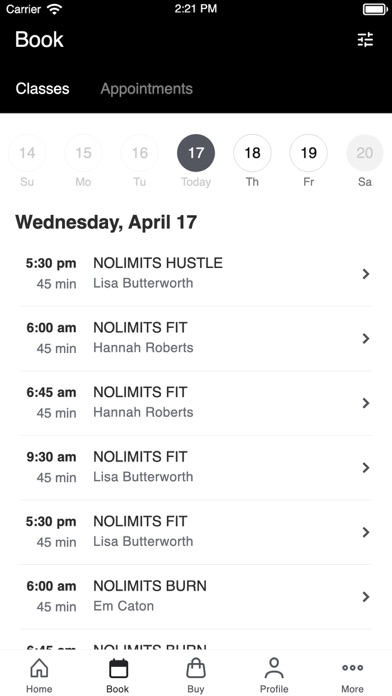
Task: Select date 19 Friday
Action: [309, 153]
